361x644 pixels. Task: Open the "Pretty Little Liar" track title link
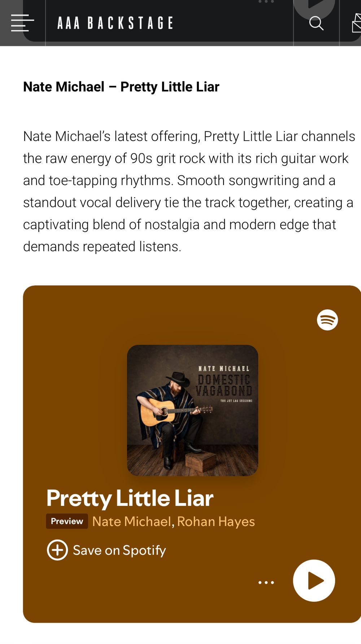130,498
